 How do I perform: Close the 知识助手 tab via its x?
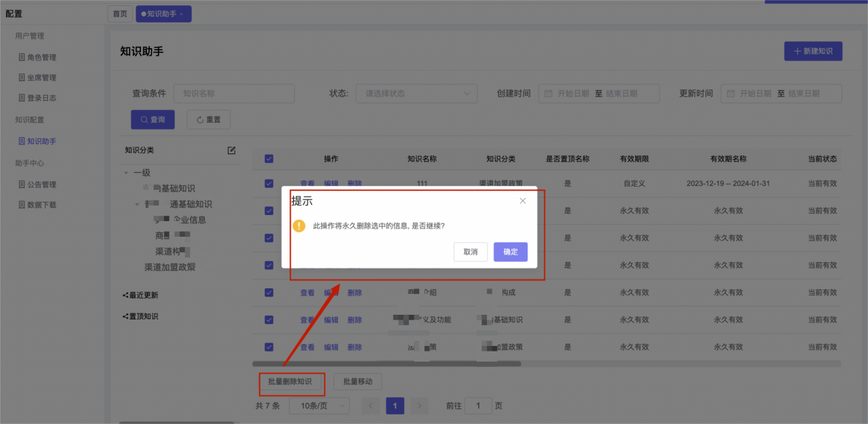tap(182, 14)
